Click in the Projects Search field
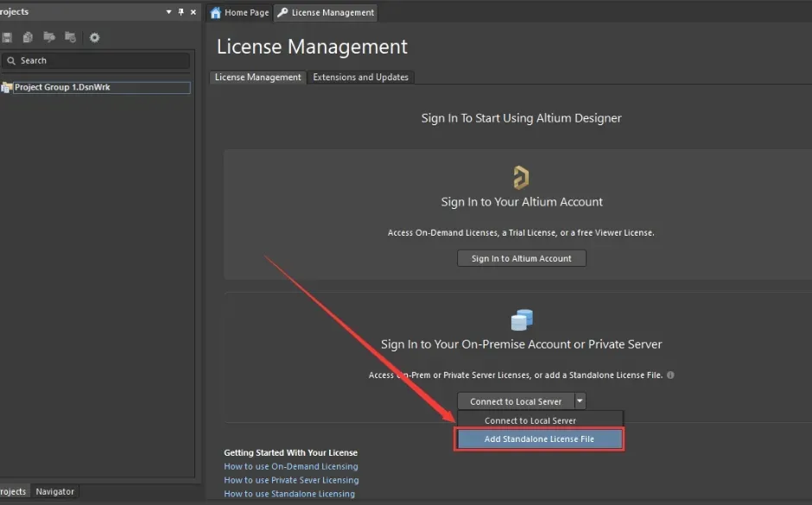Image resolution: width=812 pixels, height=505 pixels. [104, 60]
